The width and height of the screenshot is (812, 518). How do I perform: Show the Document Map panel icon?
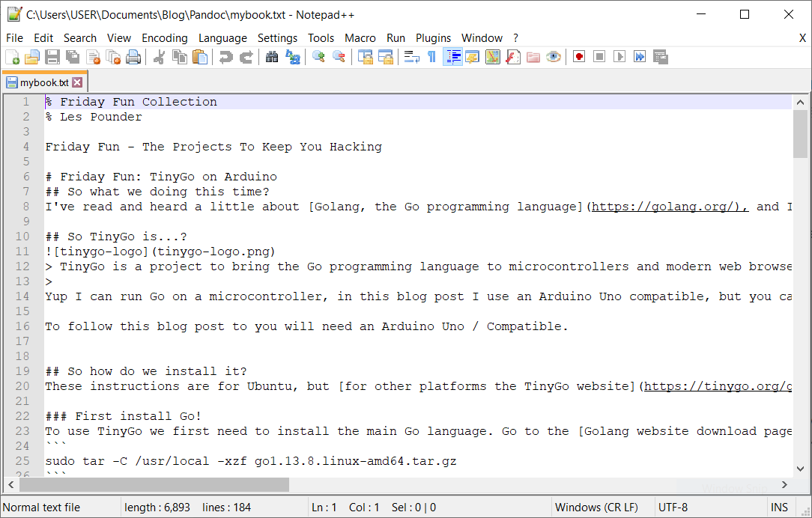pos(492,57)
